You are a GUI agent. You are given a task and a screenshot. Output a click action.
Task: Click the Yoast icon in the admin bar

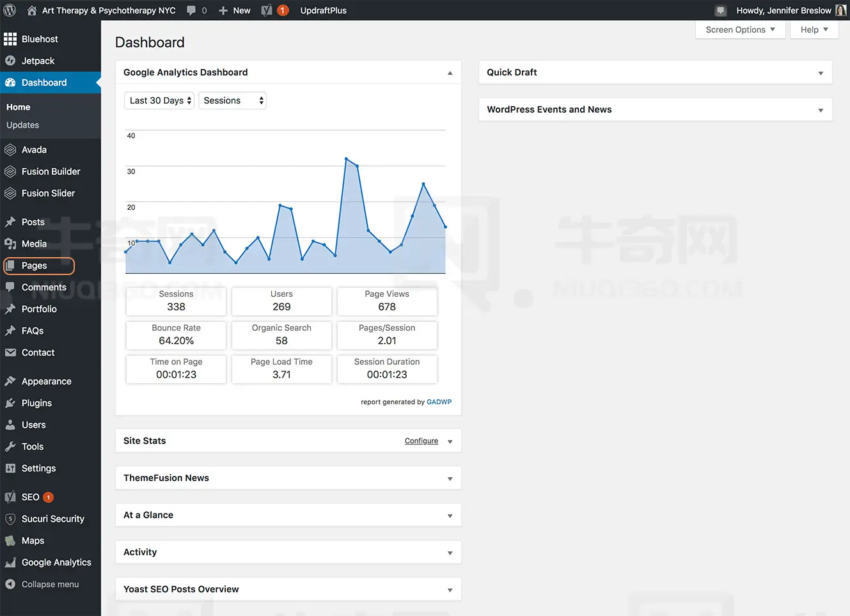coord(267,10)
